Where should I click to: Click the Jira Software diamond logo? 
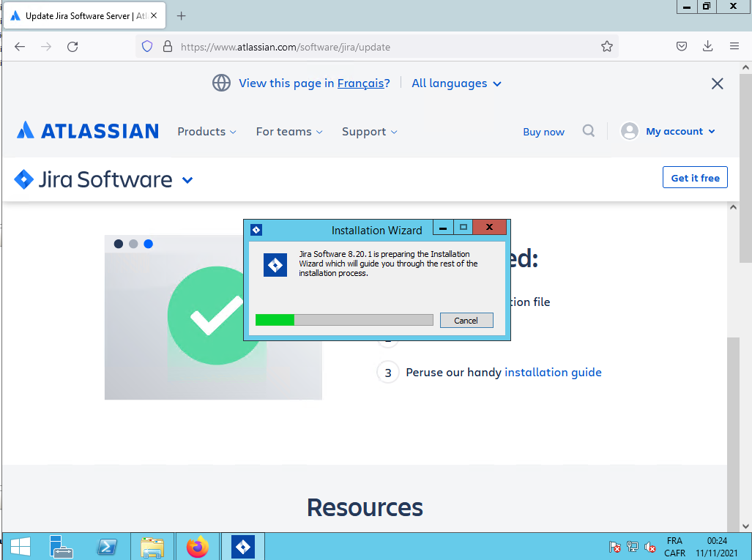pyautogui.click(x=23, y=179)
